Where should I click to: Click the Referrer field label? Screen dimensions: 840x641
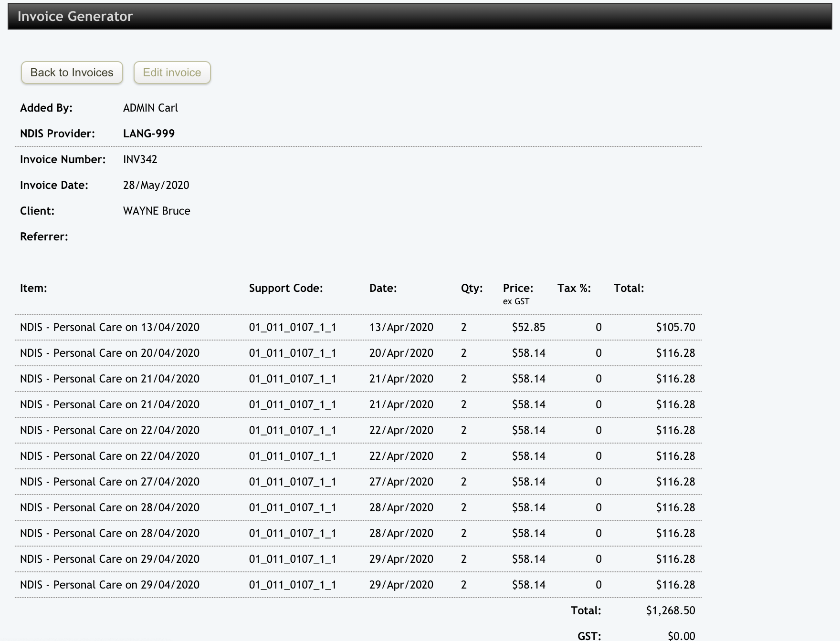[x=44, y=237]
